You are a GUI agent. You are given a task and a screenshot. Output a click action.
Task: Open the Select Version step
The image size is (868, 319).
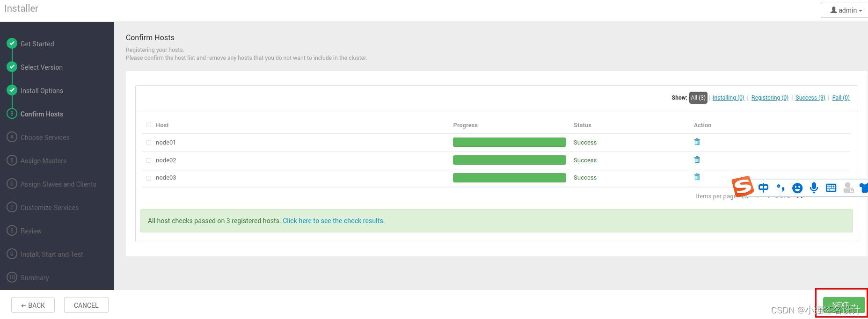tap(41, 67)
